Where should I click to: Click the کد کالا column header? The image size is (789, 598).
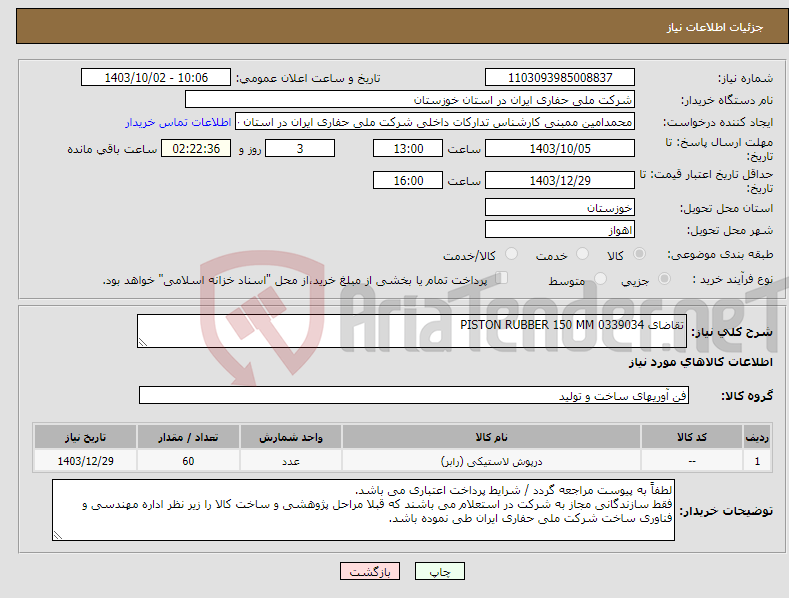pos(692,437)
